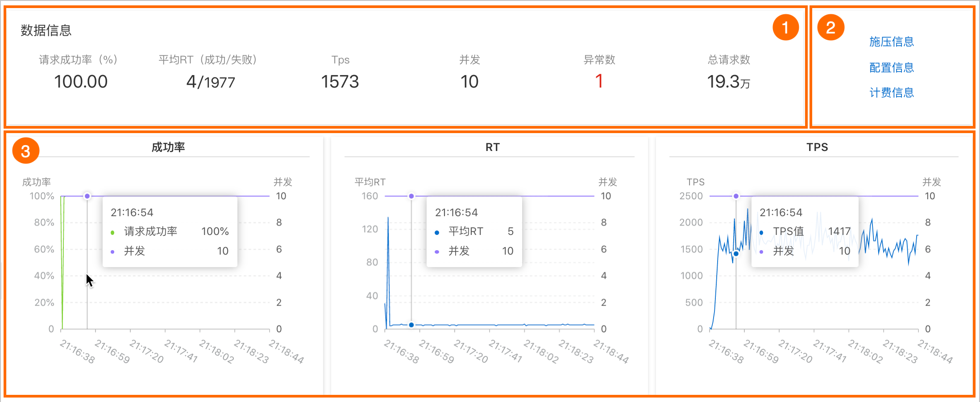Click the blue data point on TPS line
The height and width of the screenshot is (402, 980).
tap(736, 254)
